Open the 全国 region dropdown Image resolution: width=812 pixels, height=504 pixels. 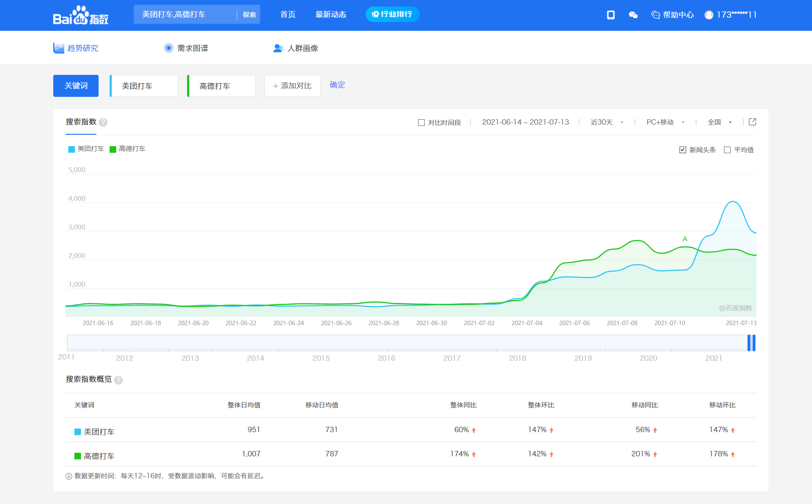[720, 122]
